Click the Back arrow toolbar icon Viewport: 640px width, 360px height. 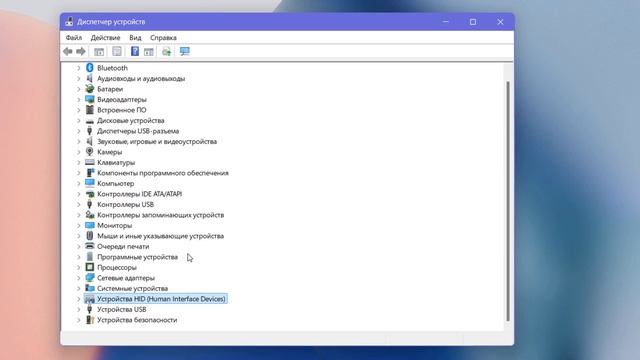(68, 51)
